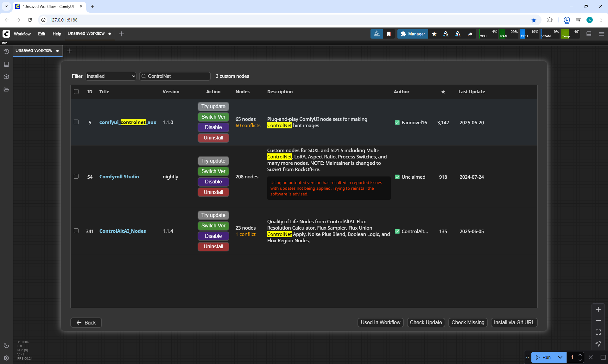Click the star favorites icon beside Manager
608x364 pixels.
[434, 34]
